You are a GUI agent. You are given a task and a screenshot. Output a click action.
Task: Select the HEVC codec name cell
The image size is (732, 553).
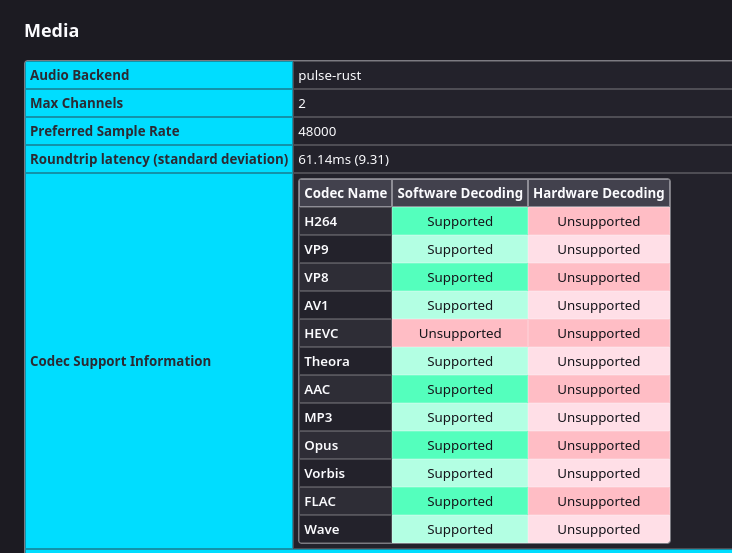point(345,333)
